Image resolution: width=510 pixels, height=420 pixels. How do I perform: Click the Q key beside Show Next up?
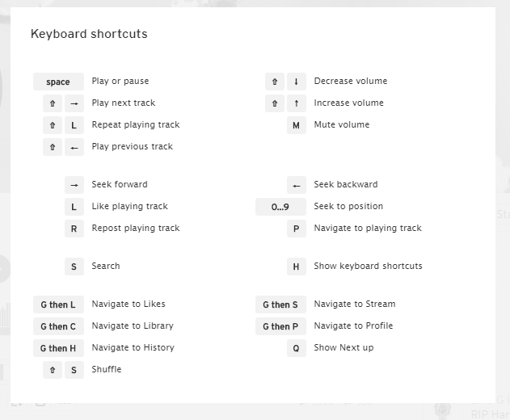click(x=296, y=348)
